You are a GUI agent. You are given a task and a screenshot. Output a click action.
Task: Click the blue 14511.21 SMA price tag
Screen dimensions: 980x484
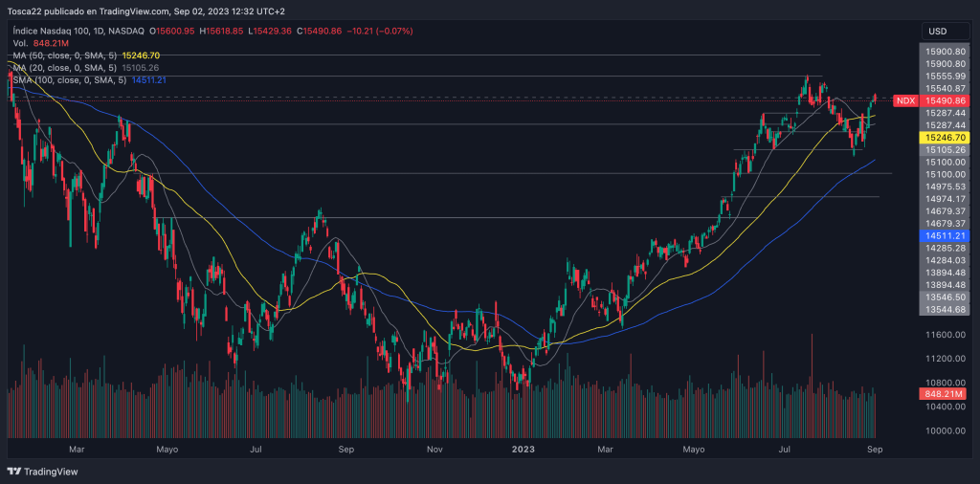coord(944,235)
